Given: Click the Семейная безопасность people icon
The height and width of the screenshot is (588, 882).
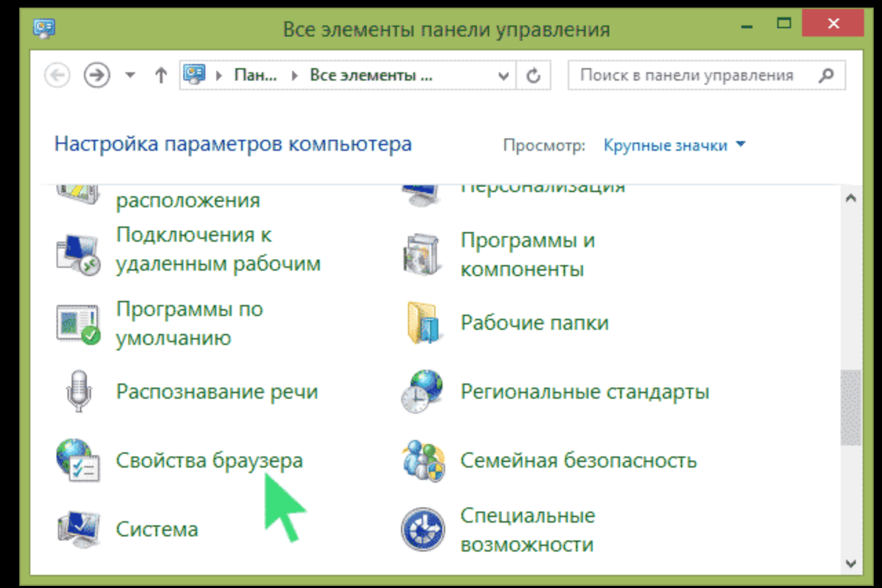Looking at the screenshot, I should click(x=424, y=460).
